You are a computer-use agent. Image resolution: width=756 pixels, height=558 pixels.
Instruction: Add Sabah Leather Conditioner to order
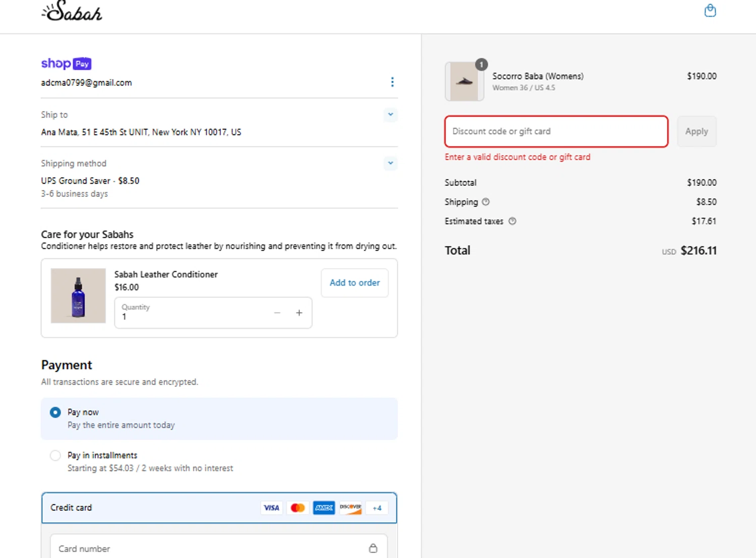point(355,283)
